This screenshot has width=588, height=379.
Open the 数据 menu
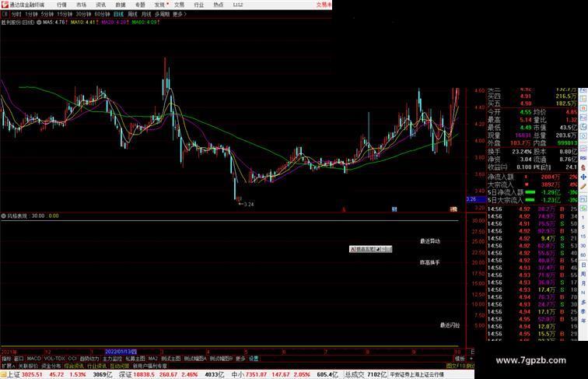pyautogui.click(x=121, y=5)
